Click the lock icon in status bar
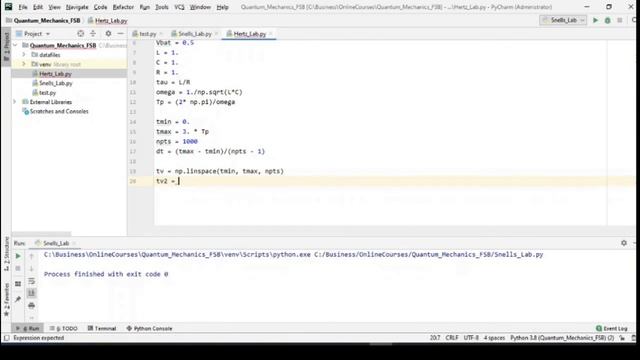This screenshot has height=360, width=640. pos(622,338)
